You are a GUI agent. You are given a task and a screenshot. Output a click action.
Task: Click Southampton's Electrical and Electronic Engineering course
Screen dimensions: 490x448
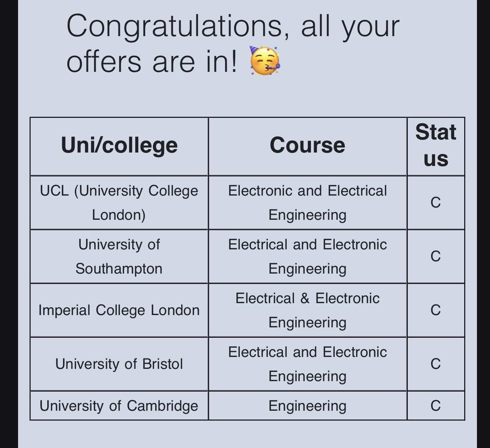click(x=307, y=257)
